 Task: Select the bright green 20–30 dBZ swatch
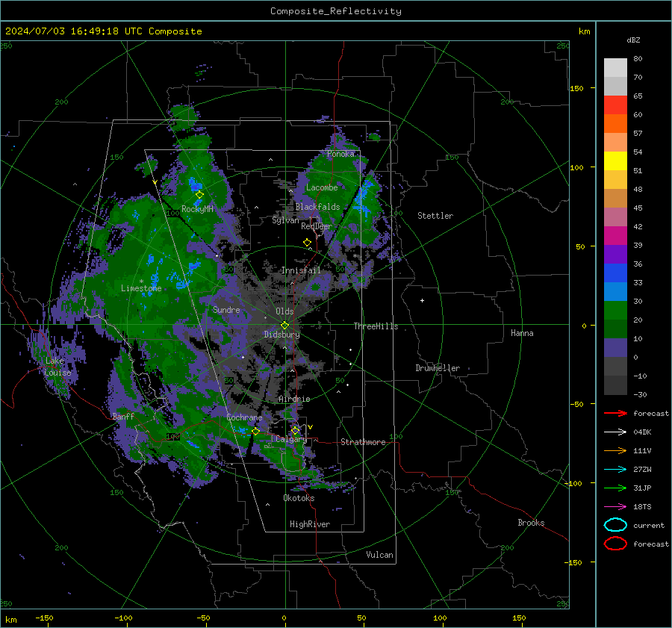point(615,311)
